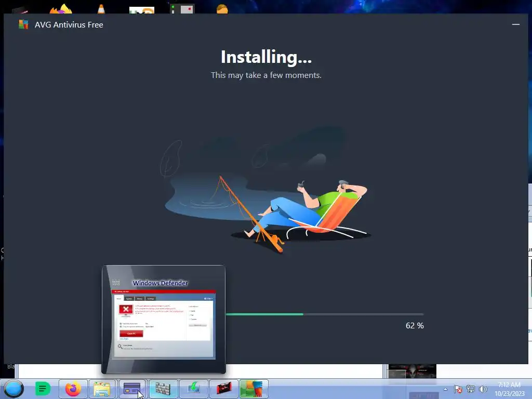Open Windows Explorer from the taskbar
532x399 pixels.
point(102,389)
